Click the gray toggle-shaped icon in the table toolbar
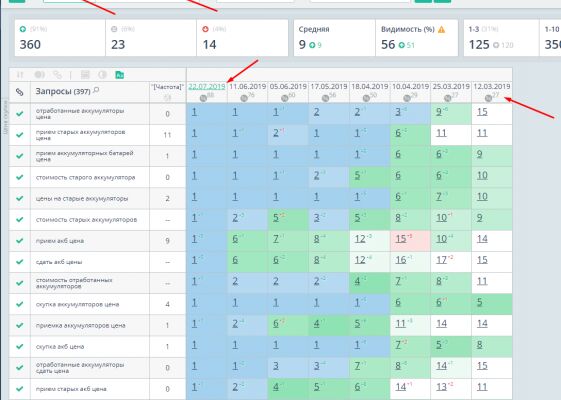561x400 pixels. tap(40, 75)
